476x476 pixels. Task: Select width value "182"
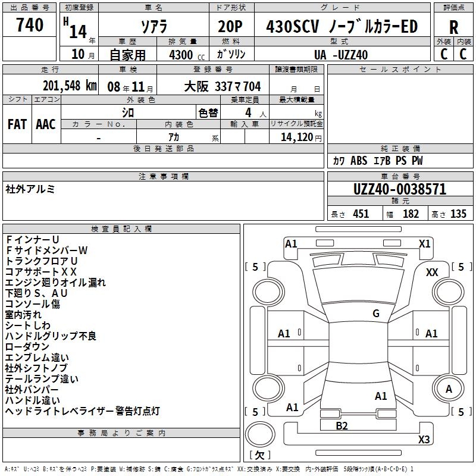[411, 214]
